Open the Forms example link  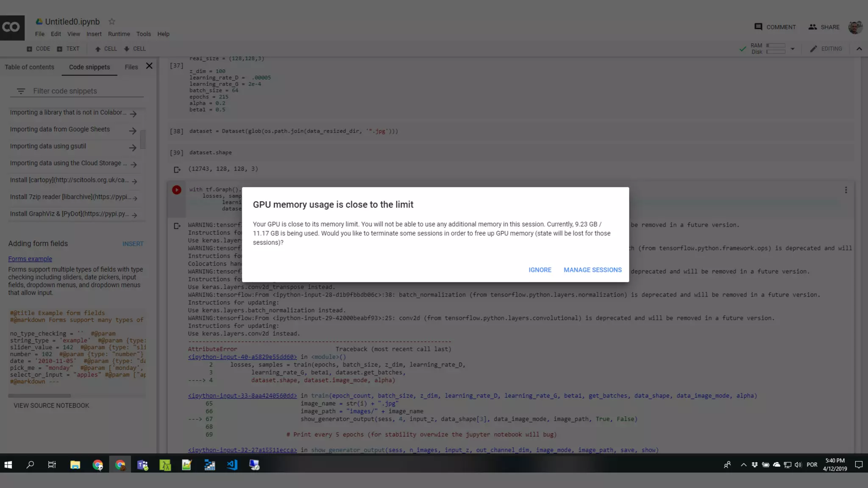click(x=30, y=259)
